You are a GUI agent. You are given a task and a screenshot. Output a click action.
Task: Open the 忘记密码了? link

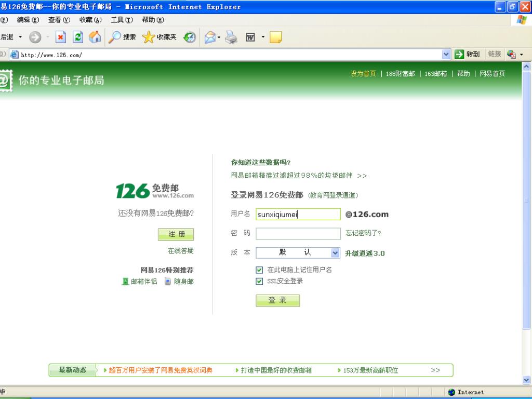click(363, 233)
